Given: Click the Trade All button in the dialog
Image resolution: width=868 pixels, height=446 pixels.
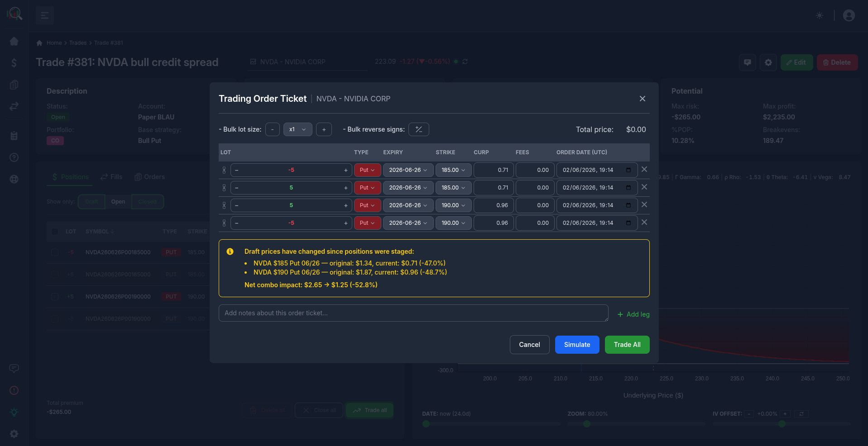Looking at the screenshot, I should click(x=627, y=345).
